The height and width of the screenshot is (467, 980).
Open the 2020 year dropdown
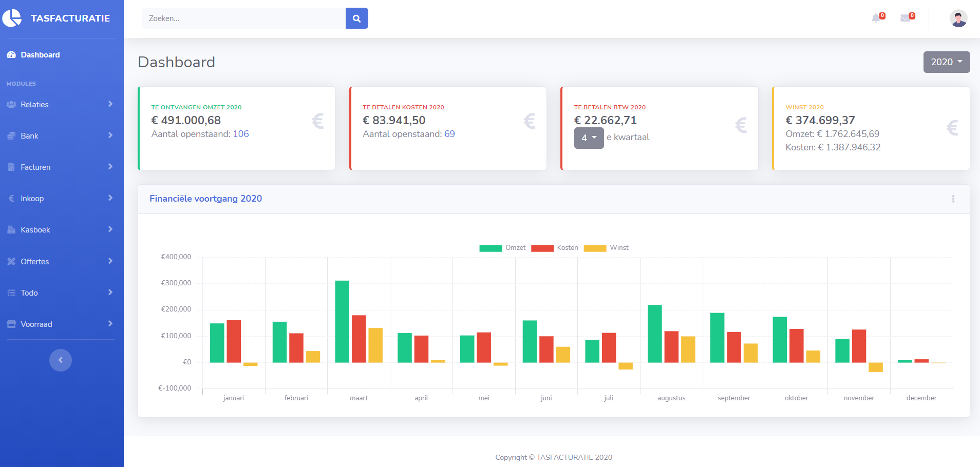946,62
